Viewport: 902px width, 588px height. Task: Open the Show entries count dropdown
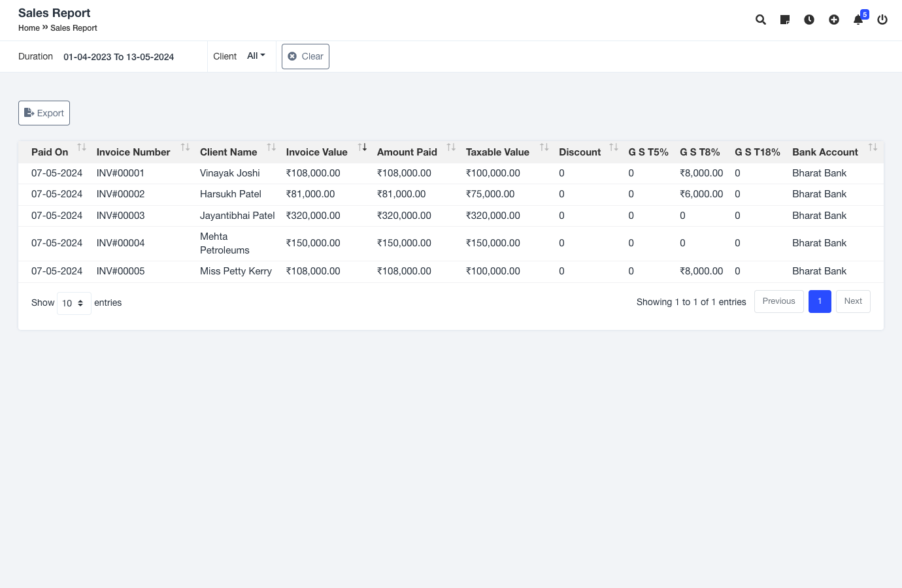[x=73, y=303]
